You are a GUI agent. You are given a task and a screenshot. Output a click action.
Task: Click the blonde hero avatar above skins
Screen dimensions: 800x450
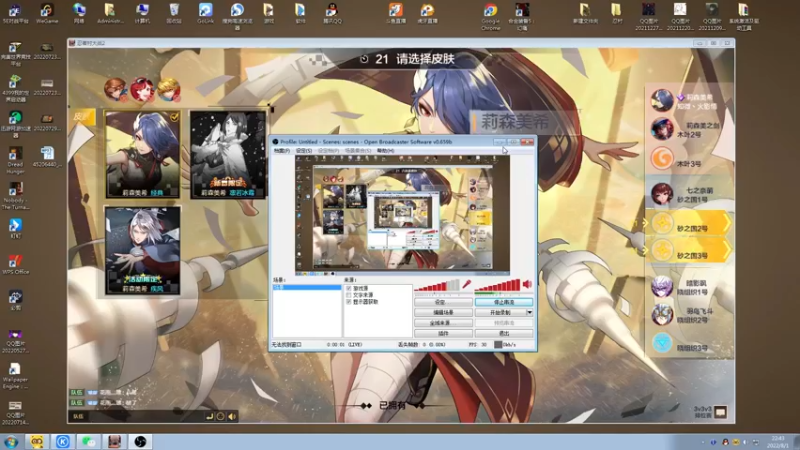point(168,89)
